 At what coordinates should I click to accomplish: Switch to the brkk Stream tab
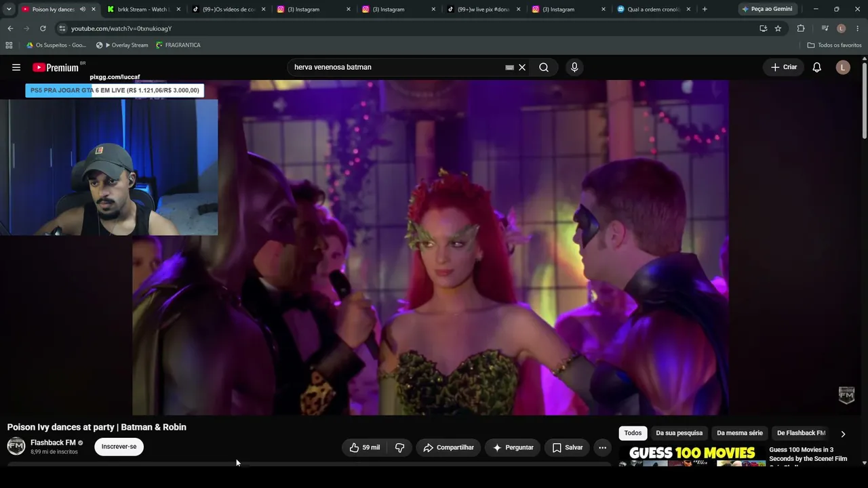[x=144, y=9]
